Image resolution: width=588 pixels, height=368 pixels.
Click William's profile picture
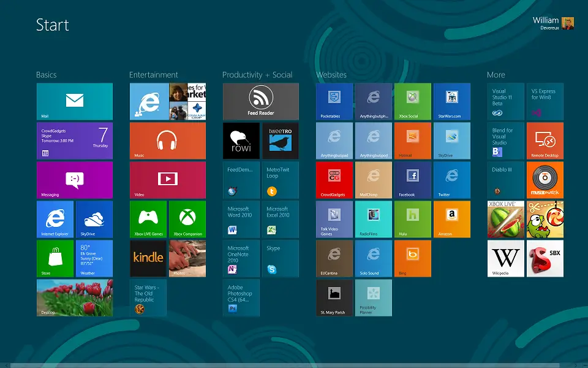click(568, 23)
